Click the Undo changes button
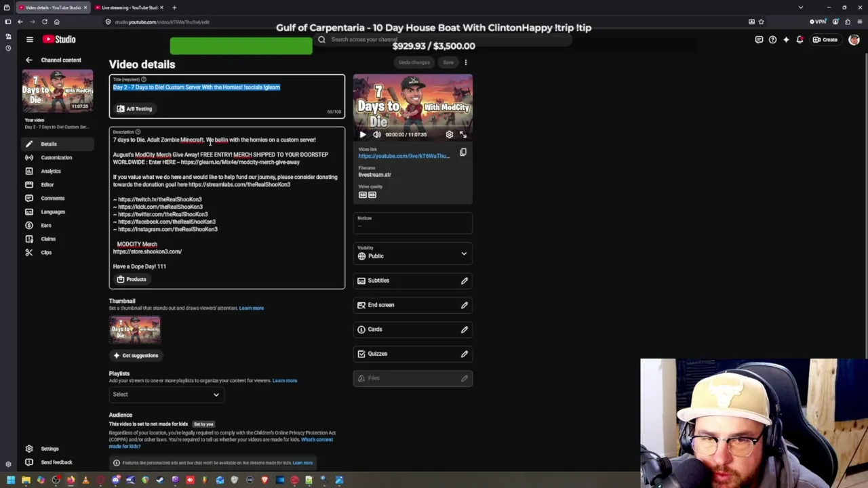This screenshot has height=488, width=868. tap(414, 62)
